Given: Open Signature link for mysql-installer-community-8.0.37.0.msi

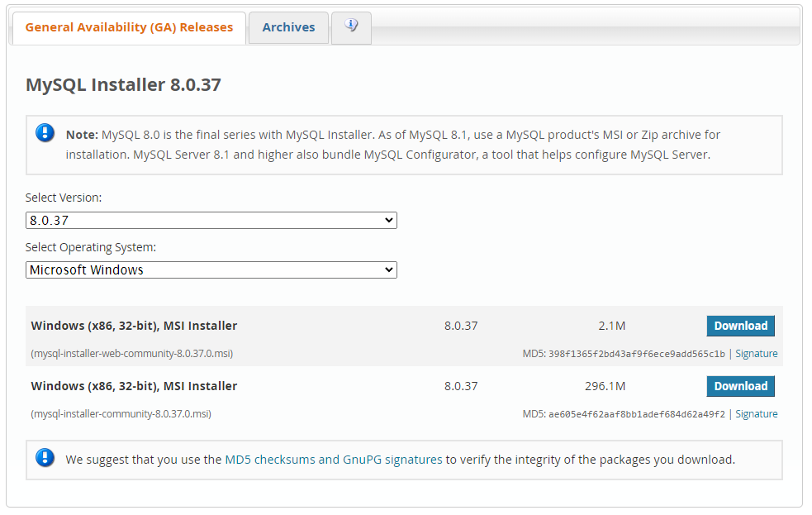Looking at the screenshot, I should 756,414.
